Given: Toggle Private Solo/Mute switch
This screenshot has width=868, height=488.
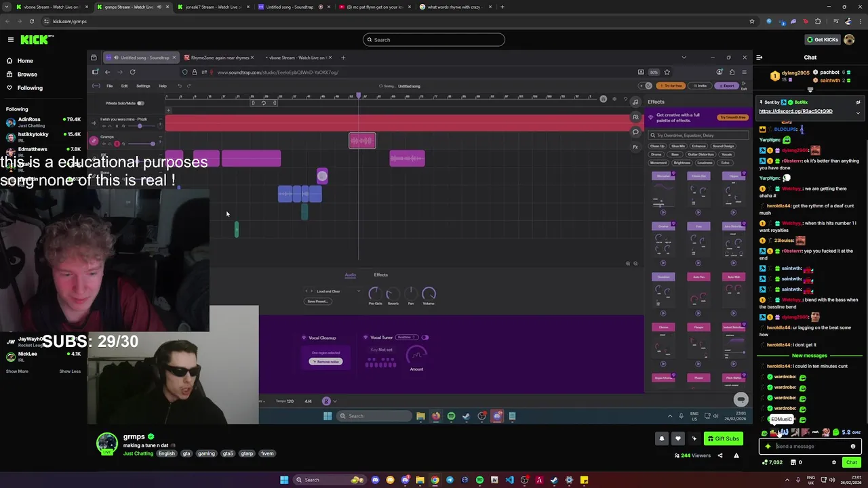Looking at the screenshot, I should click(140, 103).
